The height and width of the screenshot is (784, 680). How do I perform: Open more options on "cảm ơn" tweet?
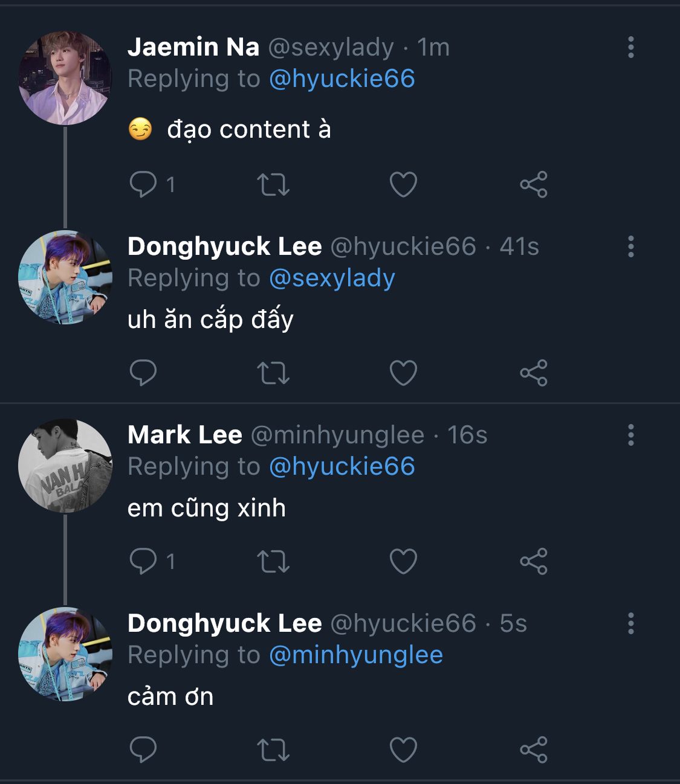tap(631, 623)
